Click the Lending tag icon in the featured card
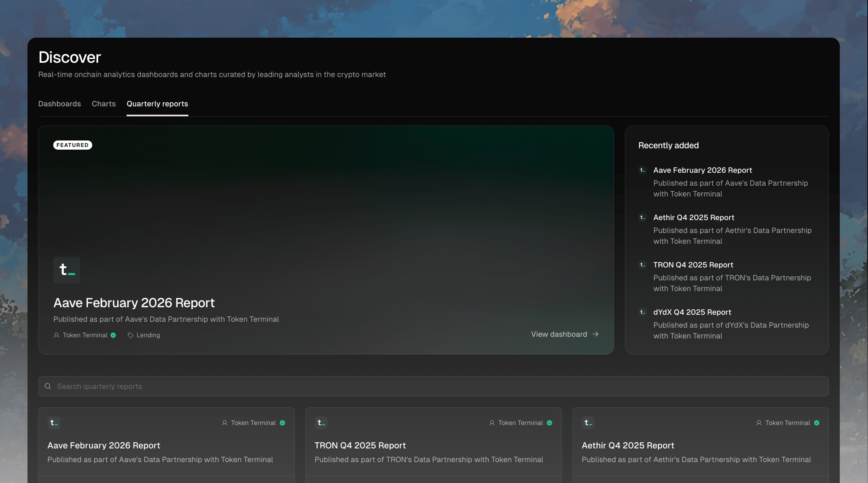 (x=130, y=335)
